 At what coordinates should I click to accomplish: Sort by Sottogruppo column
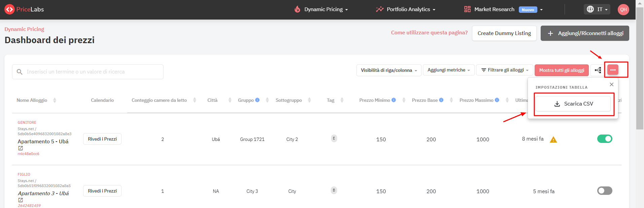pyautogui.click(x=309, y=100)
